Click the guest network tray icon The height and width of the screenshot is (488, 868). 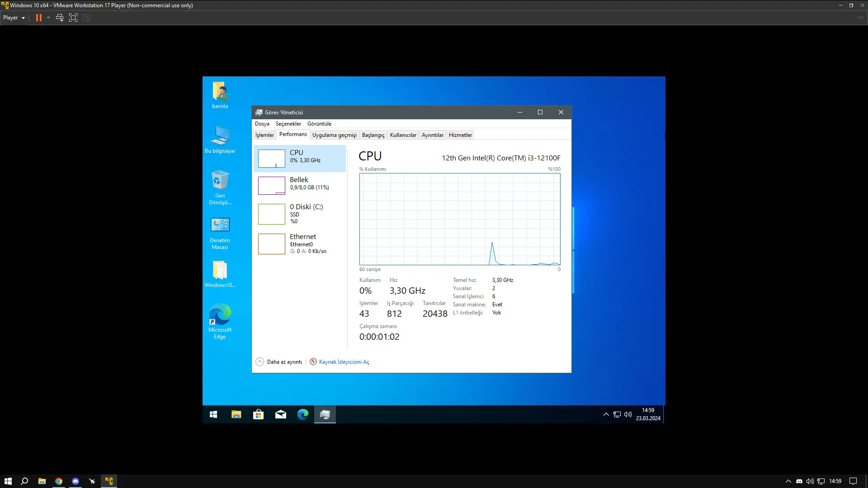pyautogui.click(x=617, y=414)
